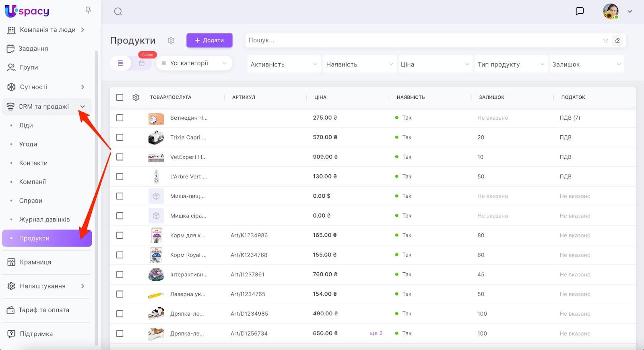Click the 'ще 2' link in price column
The image size is (644, 350).
[x=376, y=333]
